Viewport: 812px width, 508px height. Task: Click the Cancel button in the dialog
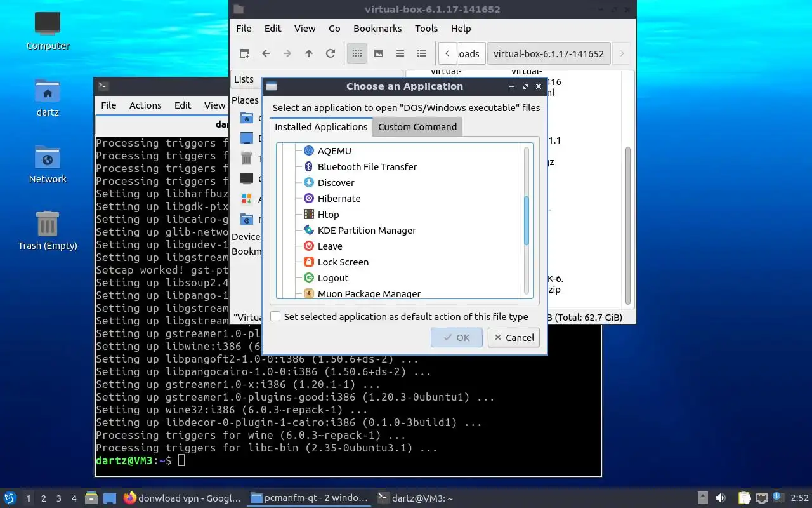pos(514,338)
